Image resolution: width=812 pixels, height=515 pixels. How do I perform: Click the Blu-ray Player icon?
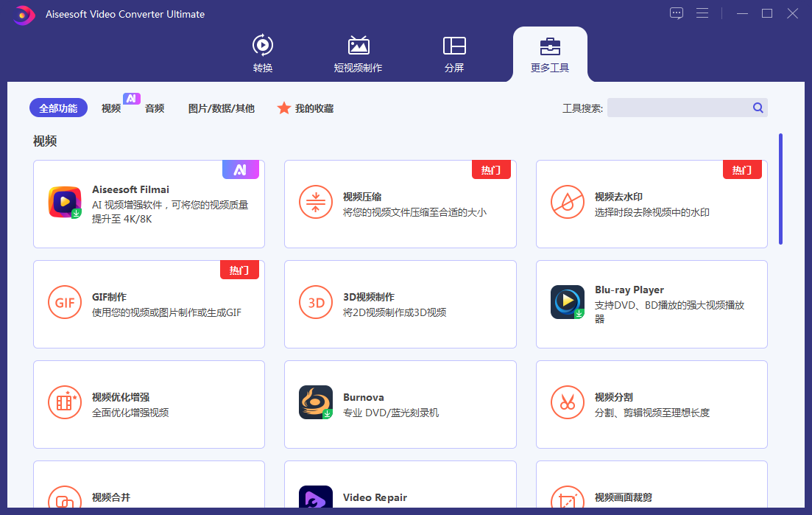click(x=567, y=302)
